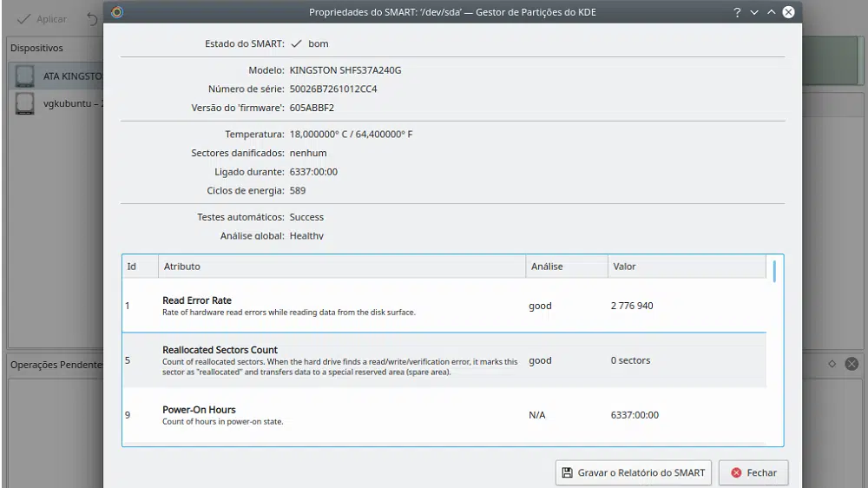Minimize the SMART properties dialog
The image size is (868, 488).
click(754, 12)
